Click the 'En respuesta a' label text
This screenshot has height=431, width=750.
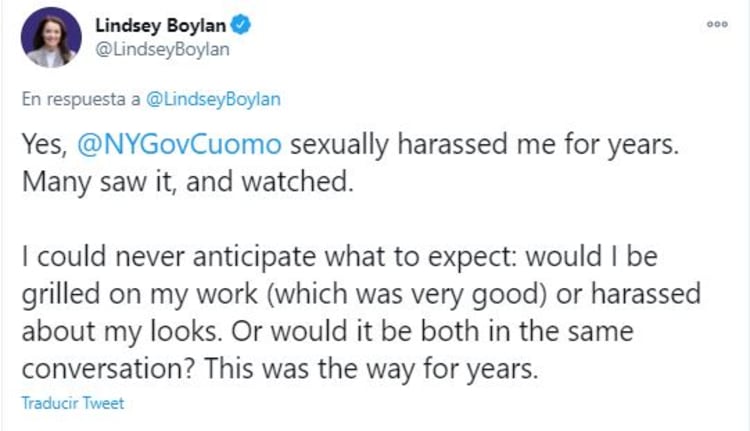(x=82, y=98)
